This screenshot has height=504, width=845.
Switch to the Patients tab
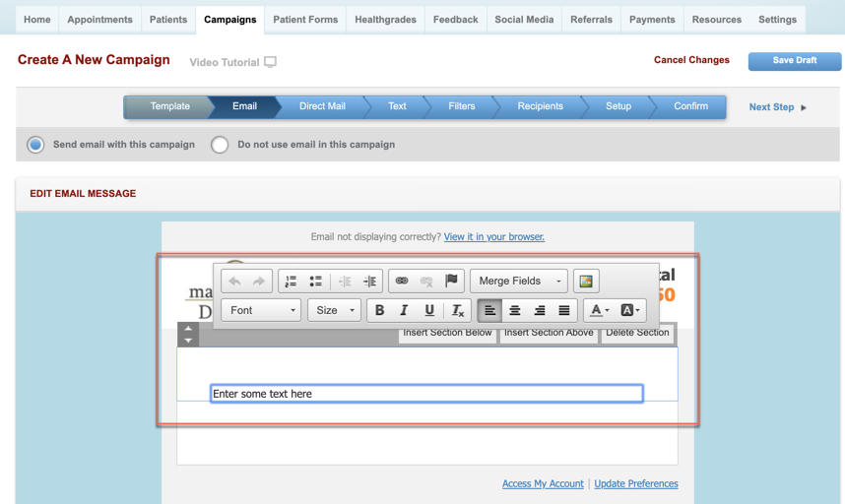point(168,20)
